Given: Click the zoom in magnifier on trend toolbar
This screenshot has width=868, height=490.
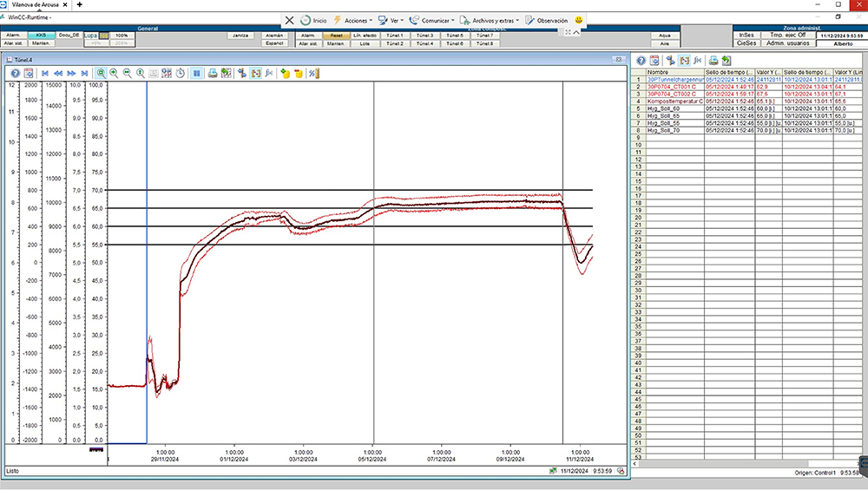Looking at the screenshot, I should [x=115, y=74].
